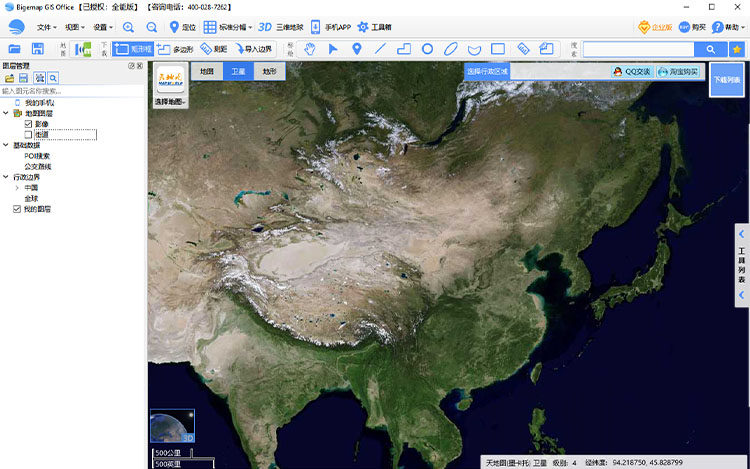The image size is (750, 469).
Task: Select POI搜索 in layer tree
Action: coord(37,156)
